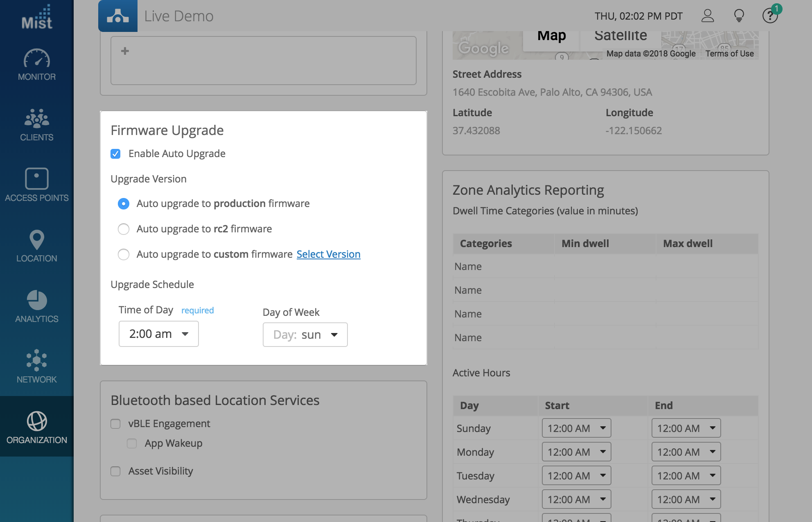Viewport: 812px width, 522px height.
Task: Open the Monitor gauge icon in sidebar
Action: (x=36, y=59)
